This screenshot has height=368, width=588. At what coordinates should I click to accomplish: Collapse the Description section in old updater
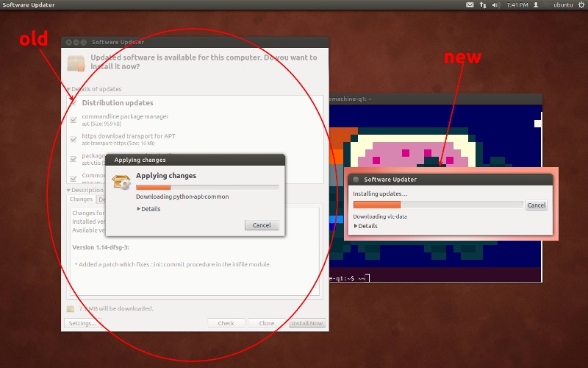[x=68, y=190]
